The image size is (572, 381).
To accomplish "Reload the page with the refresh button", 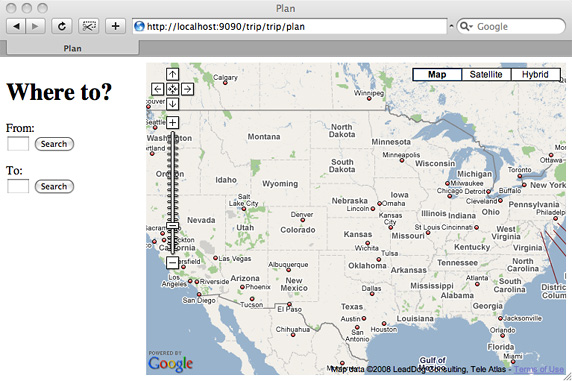I will tap(62, 26).
